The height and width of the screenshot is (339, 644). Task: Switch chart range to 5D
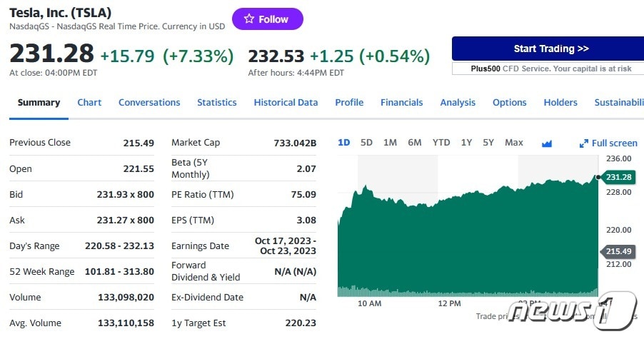click(366, 143)
